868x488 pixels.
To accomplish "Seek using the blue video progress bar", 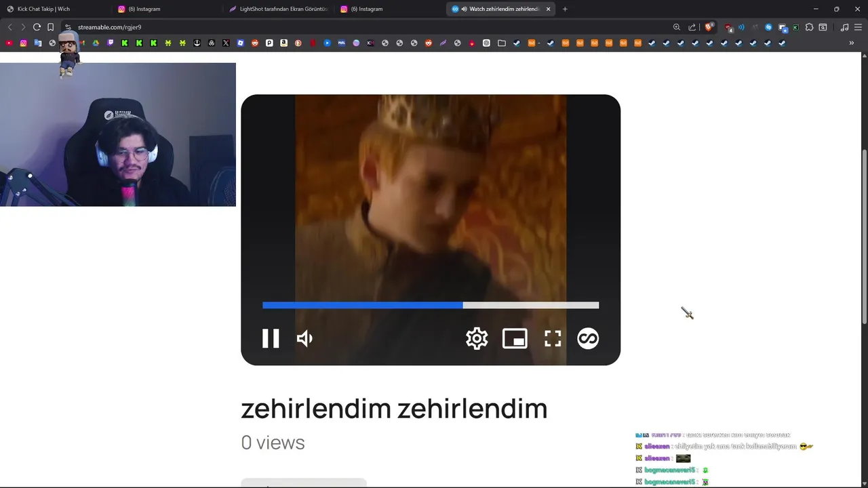I will (x=431, y=305).
